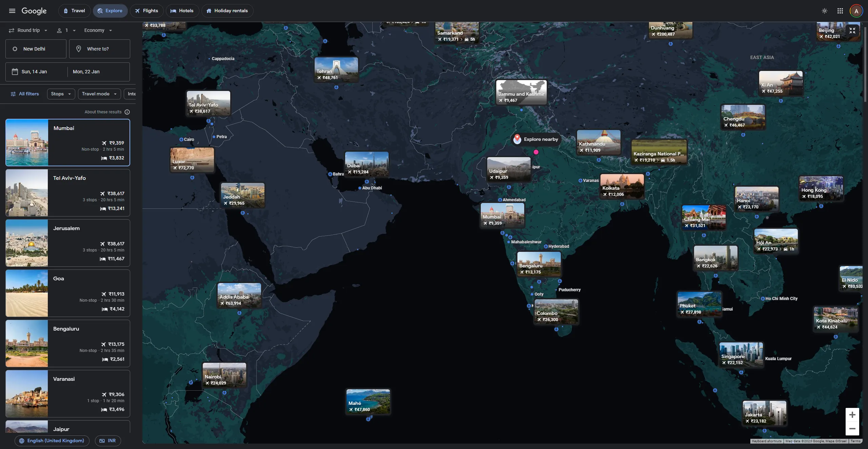Open the Google apps grid
The width and height of the screenshot is (868, 449).
[840, 11]
